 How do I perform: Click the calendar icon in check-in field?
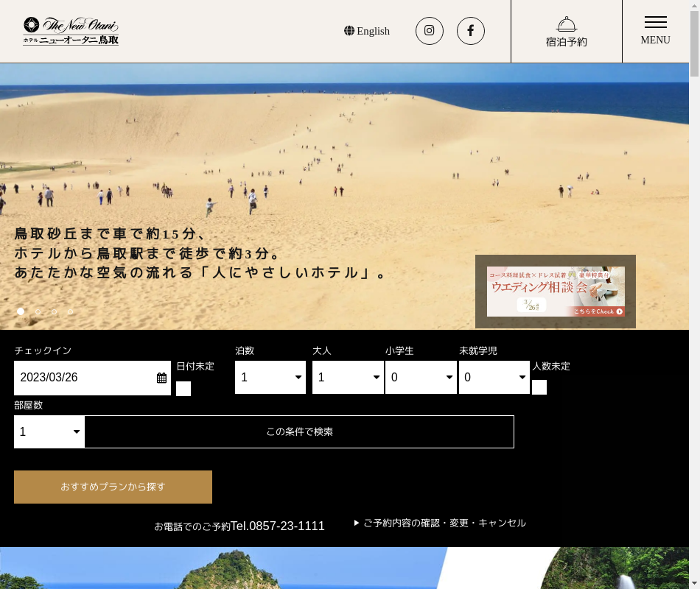pos(161,378)
